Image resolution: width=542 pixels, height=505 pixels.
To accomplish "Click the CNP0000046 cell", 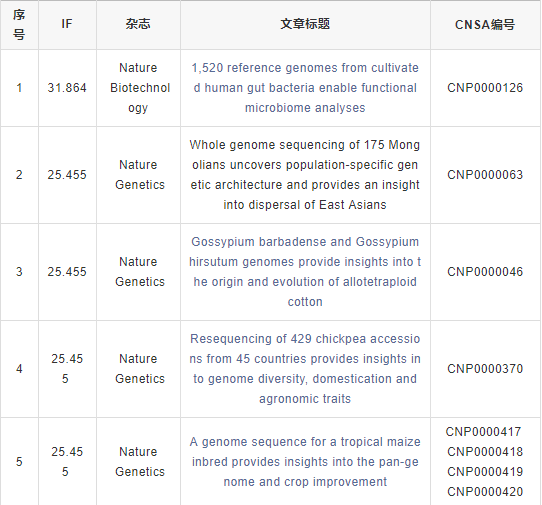I will [x=485, y=272].
